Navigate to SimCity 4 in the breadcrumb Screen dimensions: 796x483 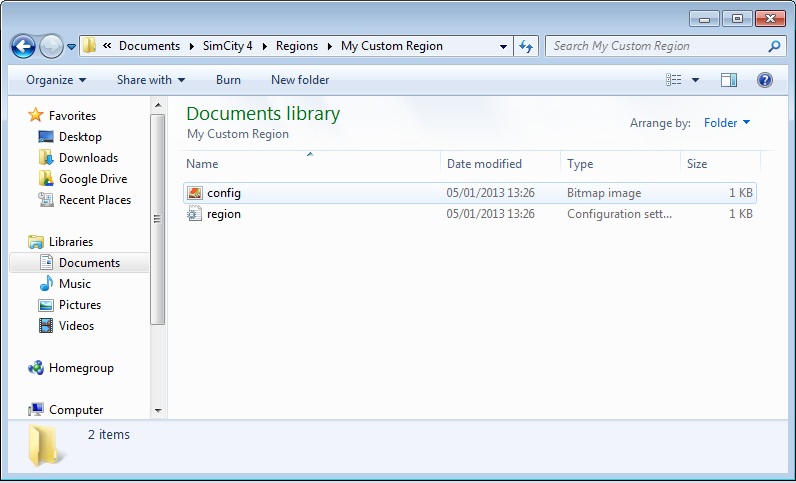(227, 46)
